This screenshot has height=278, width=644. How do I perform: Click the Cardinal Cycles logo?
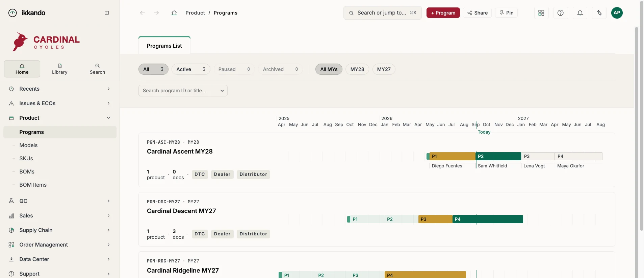[x=46, y=42]
